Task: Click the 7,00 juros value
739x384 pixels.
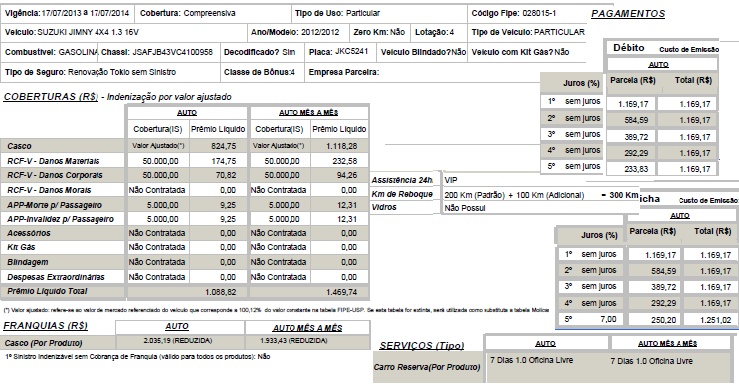Action: coord(608,319)
